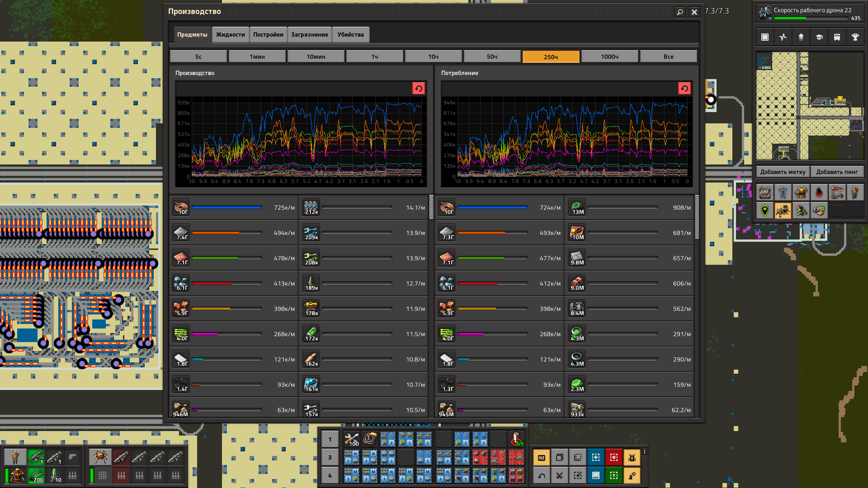Toggle the yellow exoskeleton shortcut in the bottom row
Screen dimensions: 868x488
click(x=632, y=475)
